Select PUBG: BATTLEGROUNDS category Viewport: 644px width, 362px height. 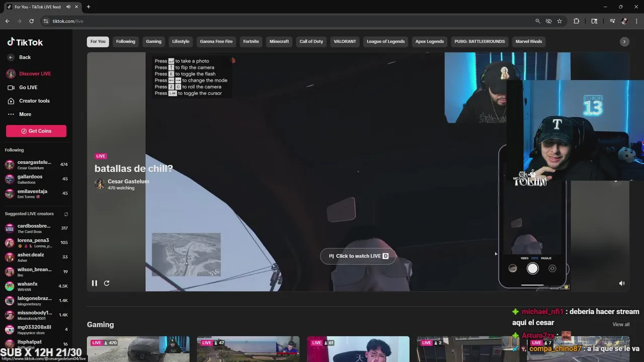[x=479, y=42]
